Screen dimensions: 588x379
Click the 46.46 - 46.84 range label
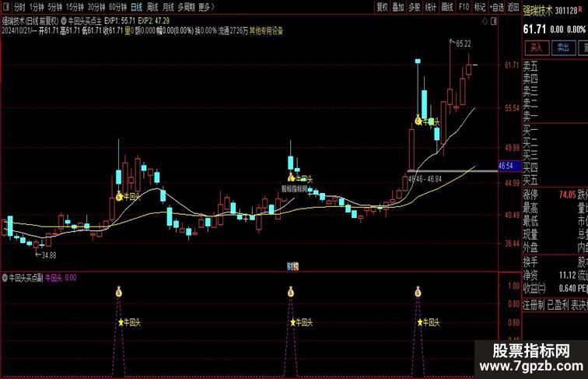click(x=425, y=179)
